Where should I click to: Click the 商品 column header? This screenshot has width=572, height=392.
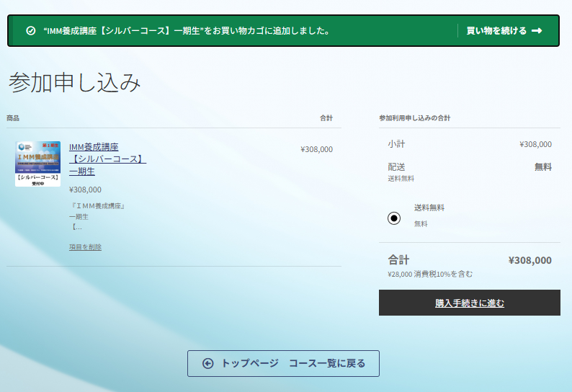tap(13, 118)
